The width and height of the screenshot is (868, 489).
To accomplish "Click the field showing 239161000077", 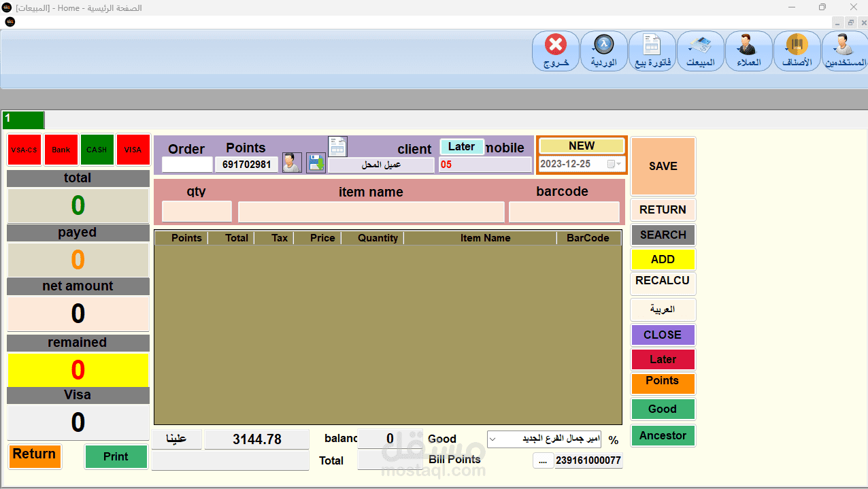I will pos(588,460).
